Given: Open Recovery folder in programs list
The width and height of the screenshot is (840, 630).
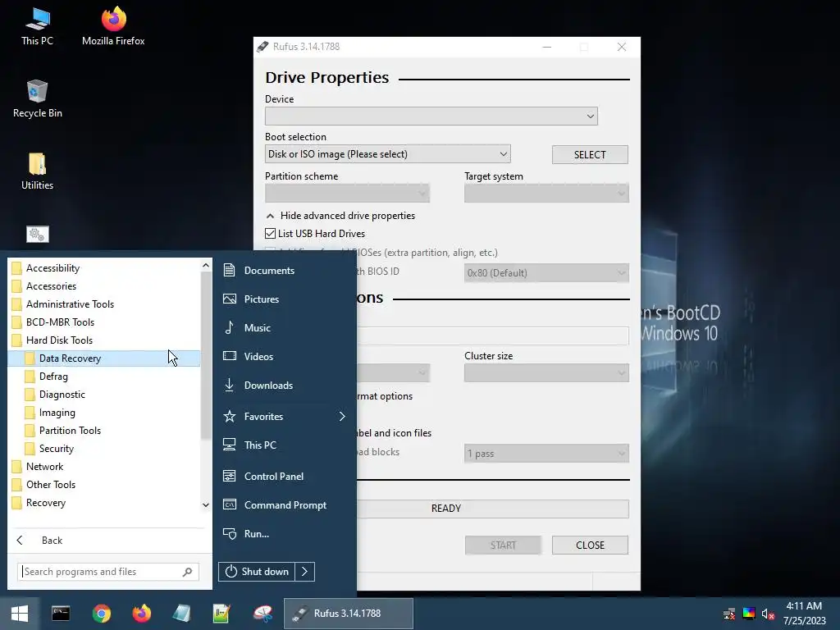Looking at the screenshot, I should tap(104, 503).
